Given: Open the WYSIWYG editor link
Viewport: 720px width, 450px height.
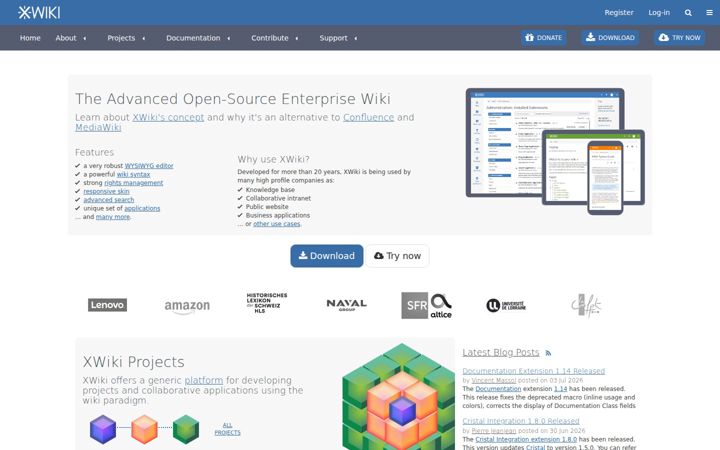Looking at the screenshot, I should pos(149,166).
